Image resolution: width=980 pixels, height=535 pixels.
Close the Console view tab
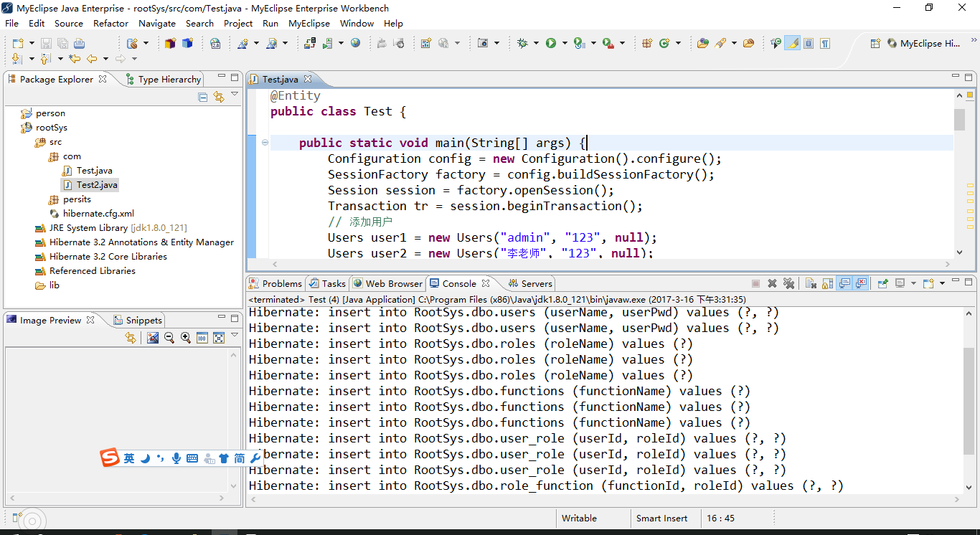486,283
